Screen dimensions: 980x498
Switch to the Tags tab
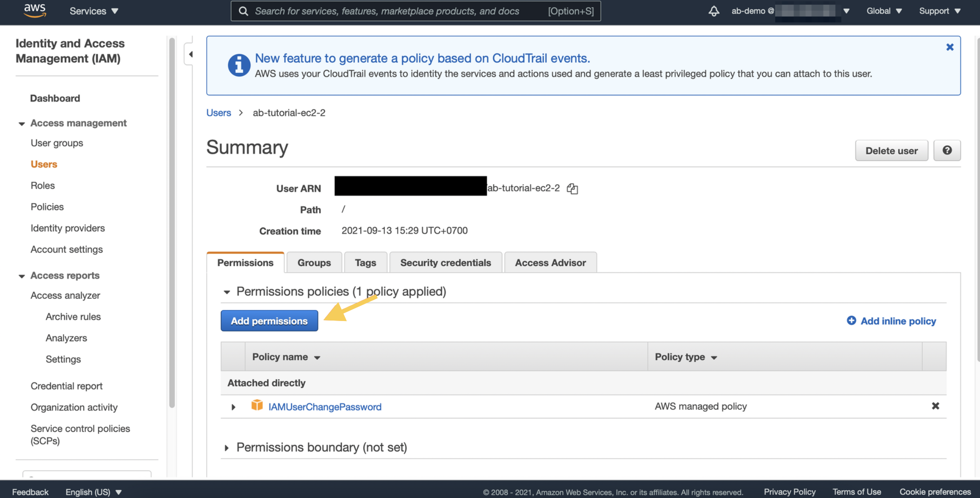coord(365,263)
